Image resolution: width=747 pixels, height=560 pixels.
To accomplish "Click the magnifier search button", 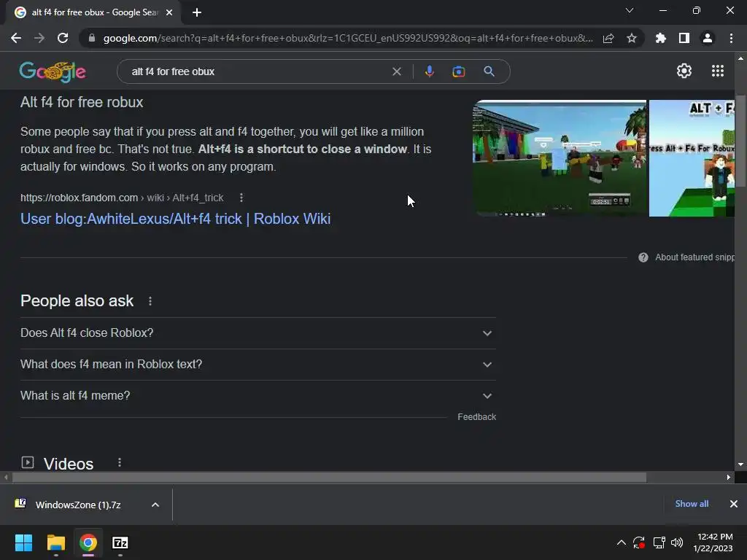I will [x=489, y=71].
